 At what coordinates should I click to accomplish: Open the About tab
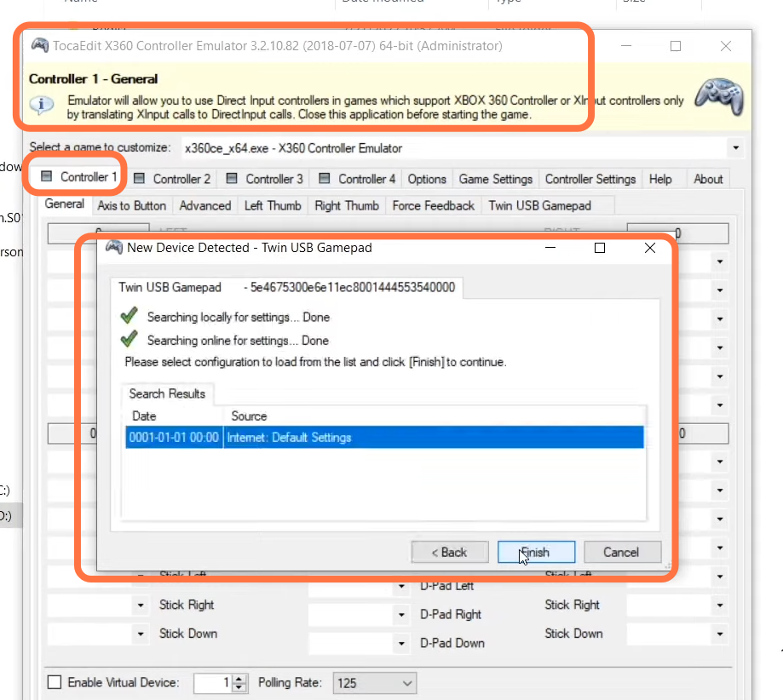708,179
